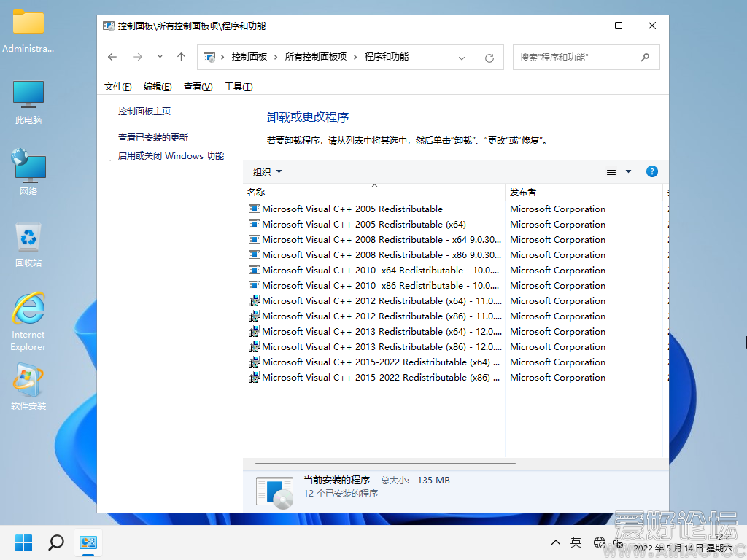Expand the 组织 dropdown menu
The width and height of the screenshot is (747, 560).
click(x=267, y=172)
